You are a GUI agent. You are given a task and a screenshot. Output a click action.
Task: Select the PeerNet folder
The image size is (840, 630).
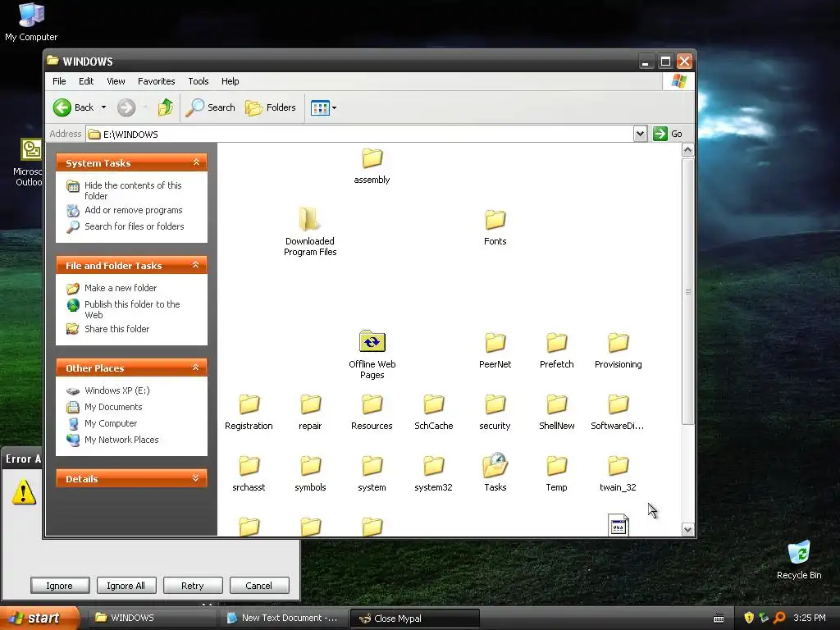[x=495, y=350]
